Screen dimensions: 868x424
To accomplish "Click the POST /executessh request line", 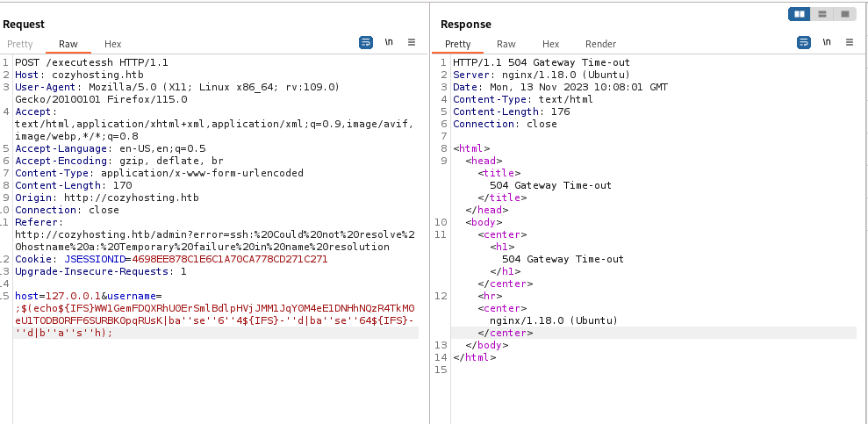I will point(91,62).
